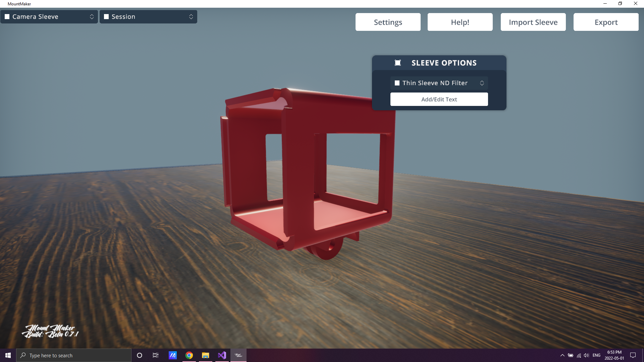Click the Settings button
The width and height of the screenshot is (644, 362).
click(x=388, y=22)
